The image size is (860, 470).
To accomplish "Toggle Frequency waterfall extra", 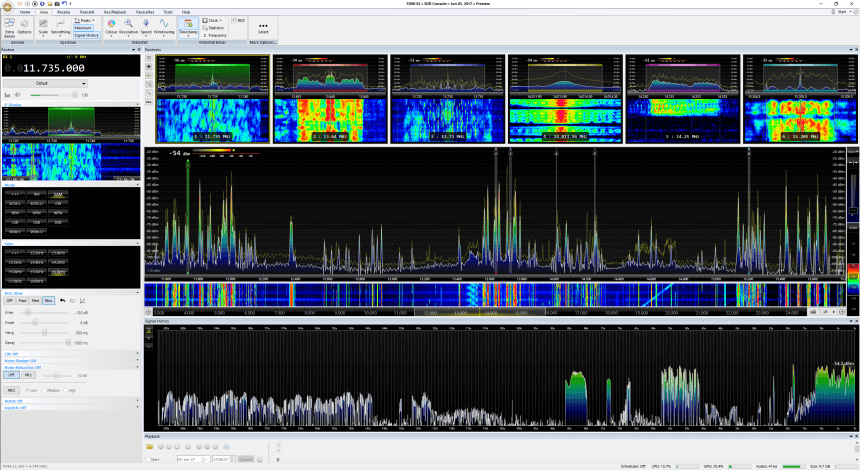I will 214,35.
